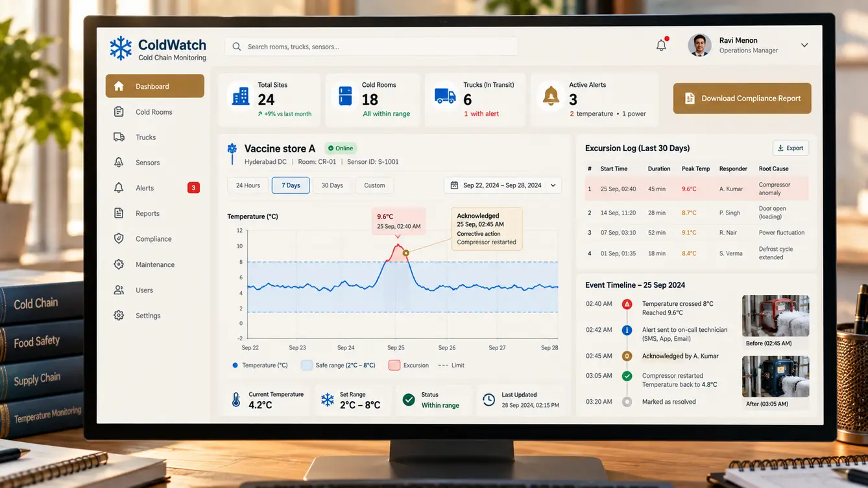This screenshot has height=488, width=868.
Task: Click the Status green checkmark icon
Action: (x=409, y=400)
